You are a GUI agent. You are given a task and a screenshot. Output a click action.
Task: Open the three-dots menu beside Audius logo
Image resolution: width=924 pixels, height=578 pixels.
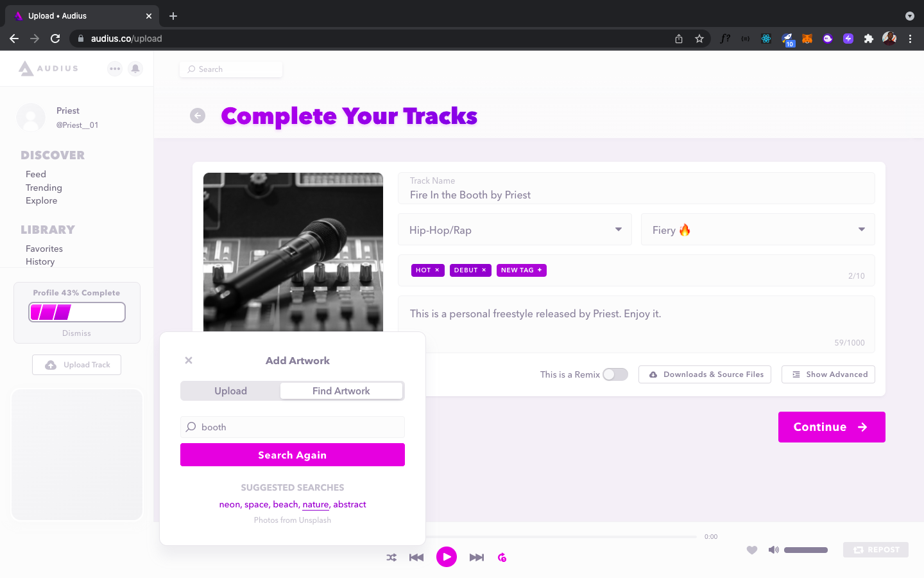pos(115,69)
